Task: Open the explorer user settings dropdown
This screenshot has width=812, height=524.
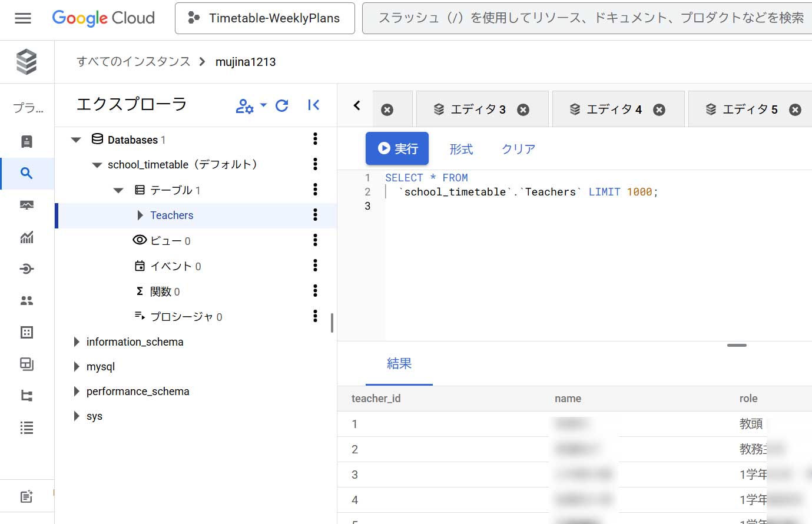Action: click(x=251, y=105)
